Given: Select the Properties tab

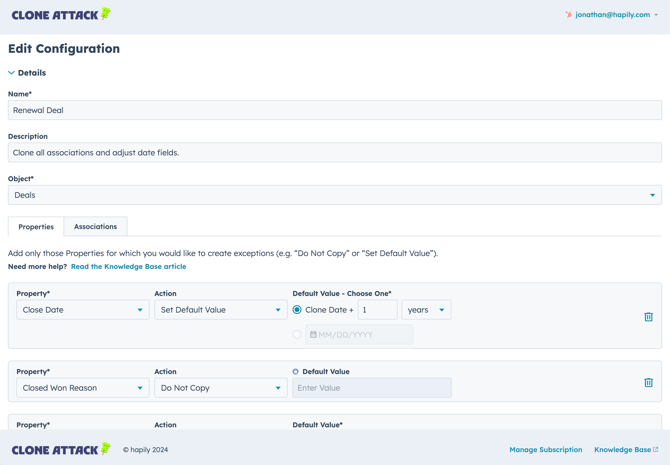Looking at the screenshot, I should (x=36, y=227).
